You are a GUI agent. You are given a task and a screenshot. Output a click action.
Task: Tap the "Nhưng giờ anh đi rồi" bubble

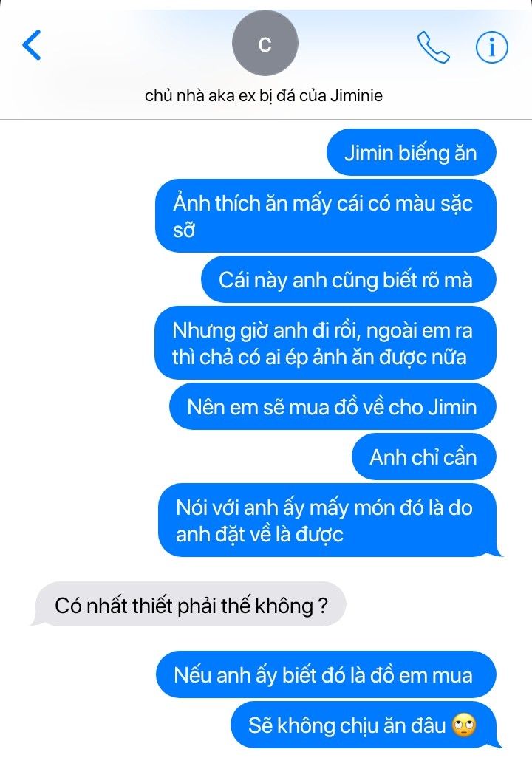click(326, 343)
